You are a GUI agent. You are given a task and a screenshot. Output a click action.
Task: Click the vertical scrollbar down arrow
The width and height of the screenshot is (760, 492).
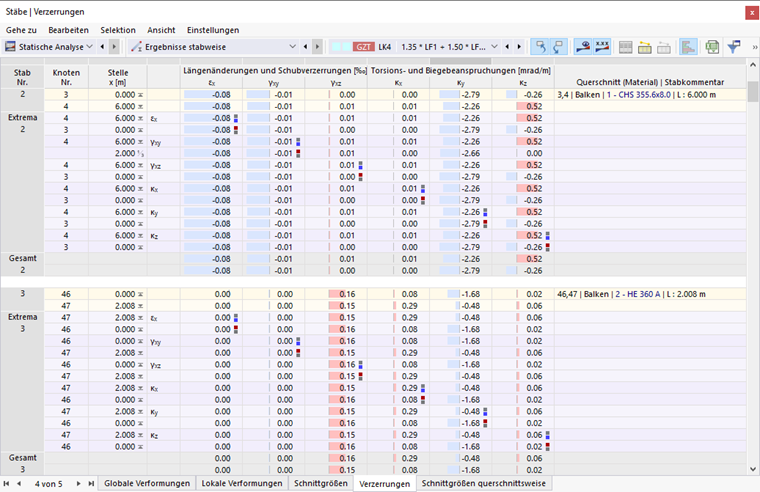(753, 469)
